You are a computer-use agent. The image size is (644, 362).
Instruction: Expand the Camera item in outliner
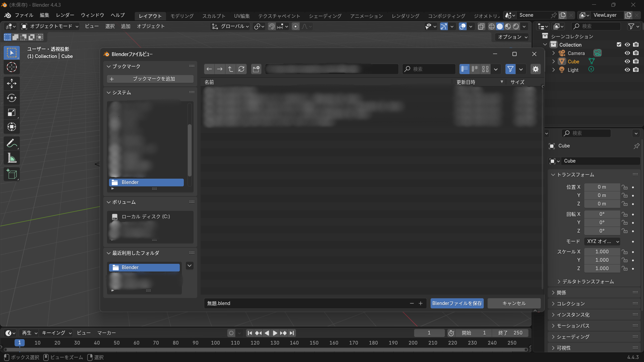coord(553,53)
